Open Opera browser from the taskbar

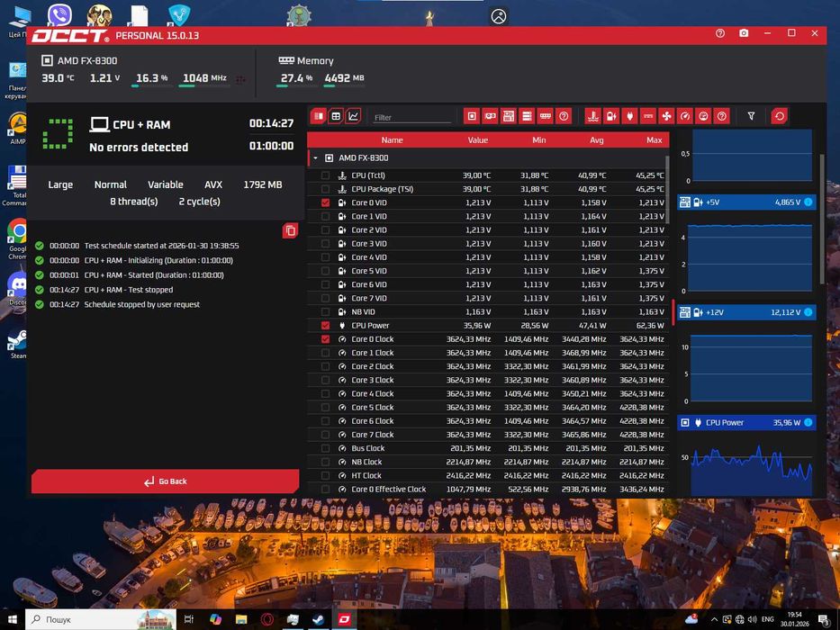(266, 620)
